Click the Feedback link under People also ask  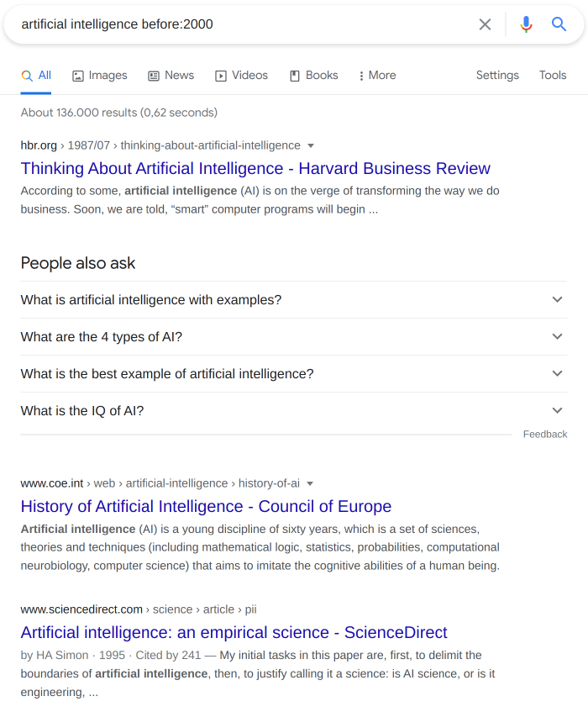[x=545, y=435]
